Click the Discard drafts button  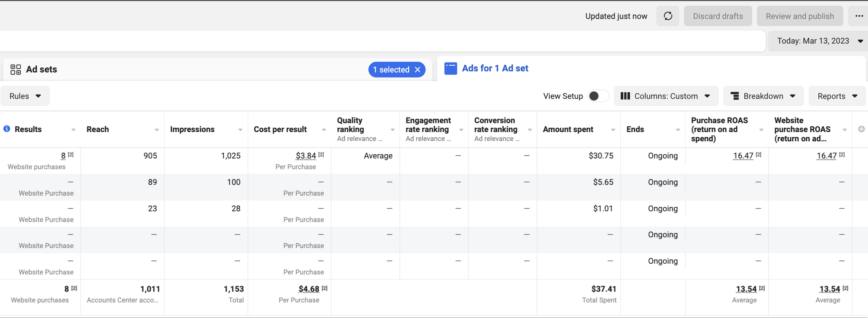718,16
